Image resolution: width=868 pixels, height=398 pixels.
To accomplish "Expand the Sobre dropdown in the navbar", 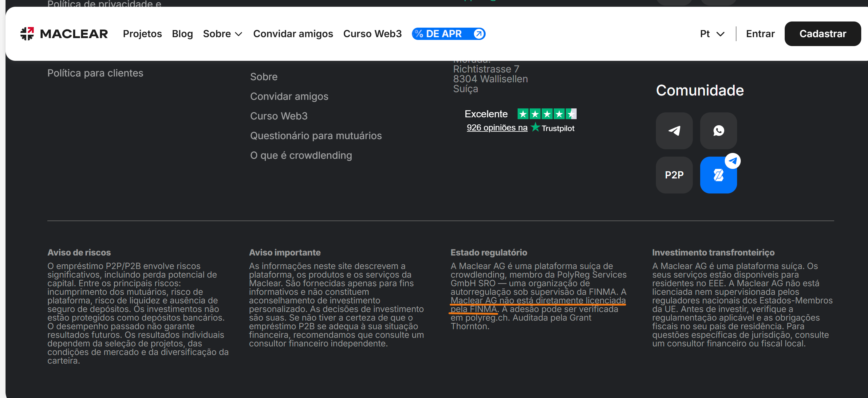I will coord(223,34).
